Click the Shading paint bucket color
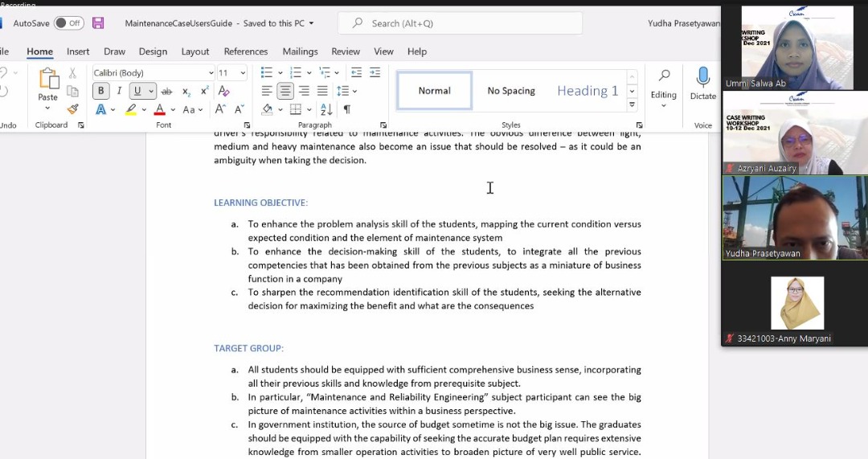Viewport: 868px width, 459px height. (267, 109)
